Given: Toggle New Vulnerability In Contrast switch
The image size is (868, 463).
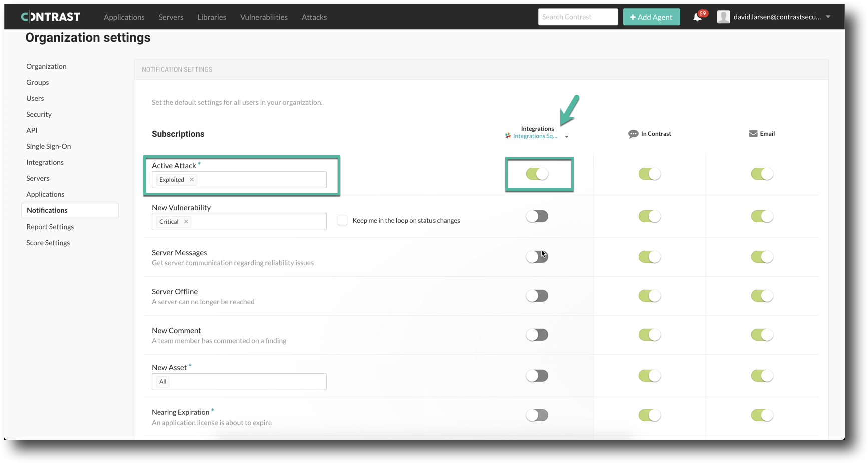Looking at the screenshot, I should point(650,216).
